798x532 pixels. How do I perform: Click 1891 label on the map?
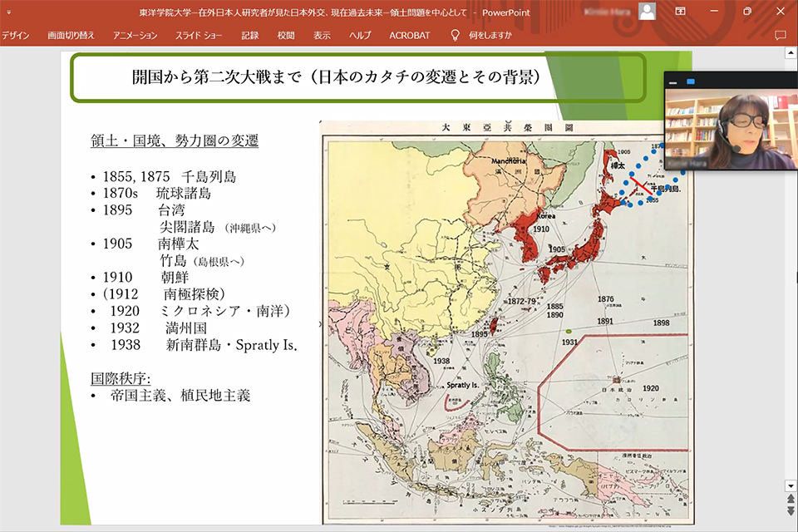click(605, 321)
